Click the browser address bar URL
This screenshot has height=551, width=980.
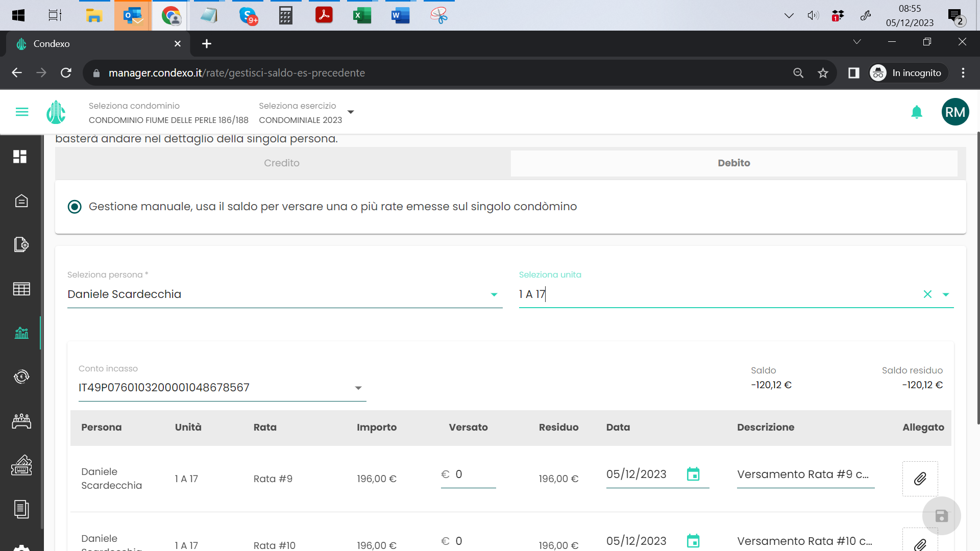point(236,73)
